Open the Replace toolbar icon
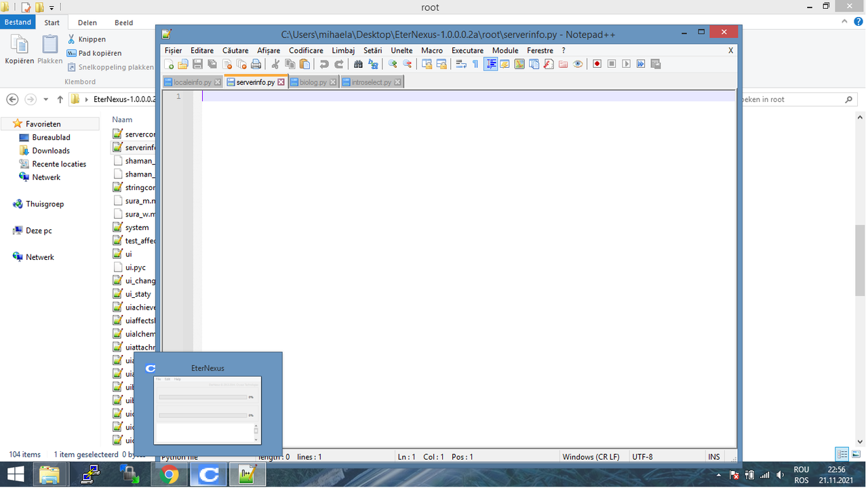 click(373, 64)
